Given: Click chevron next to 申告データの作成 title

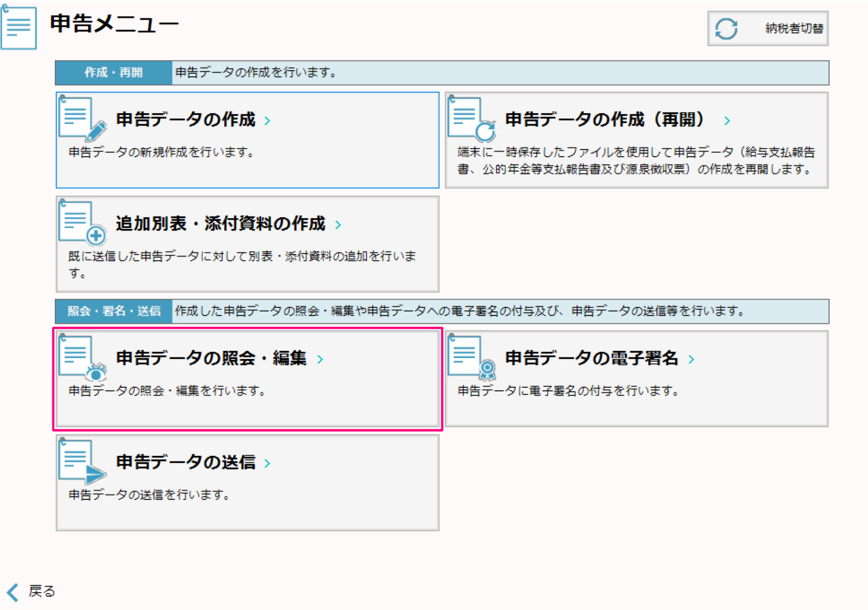Looking at the screenshot, I should (x=267, y=121).
